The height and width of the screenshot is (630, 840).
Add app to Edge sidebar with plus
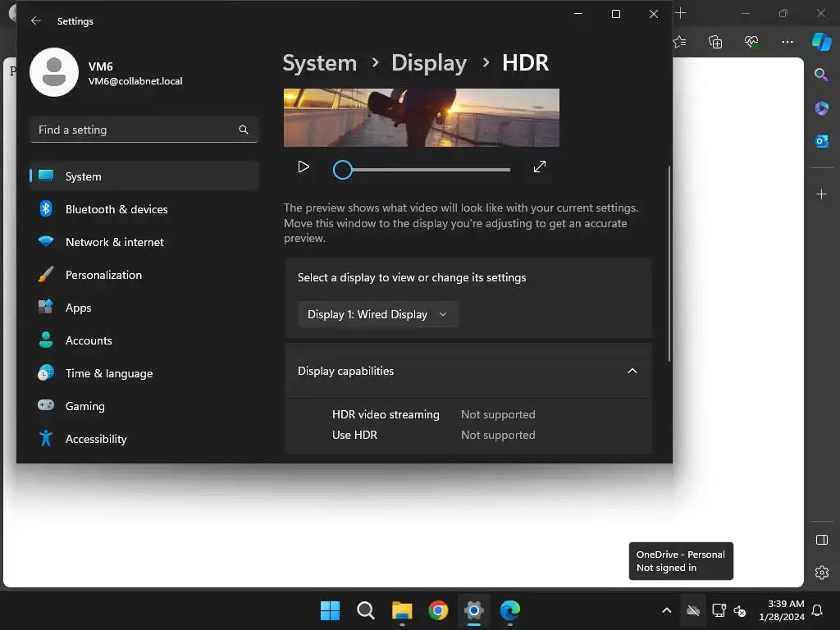point(821,194)
